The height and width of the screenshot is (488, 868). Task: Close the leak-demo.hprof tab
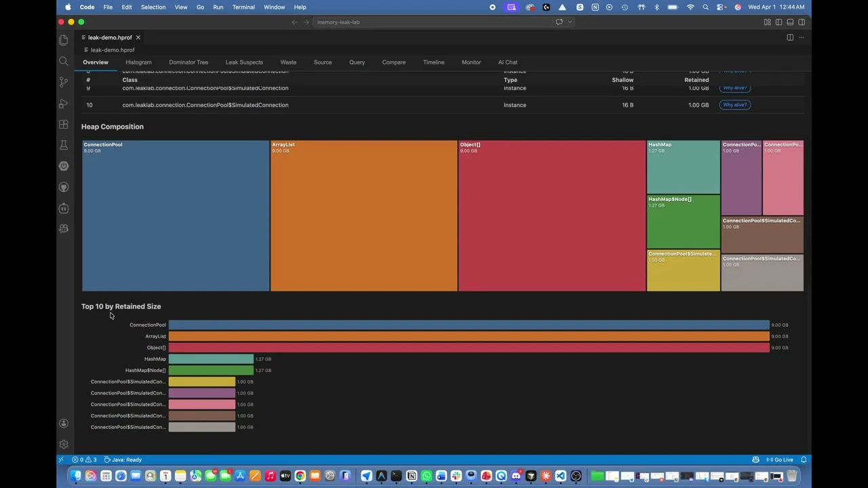point(138,37)
